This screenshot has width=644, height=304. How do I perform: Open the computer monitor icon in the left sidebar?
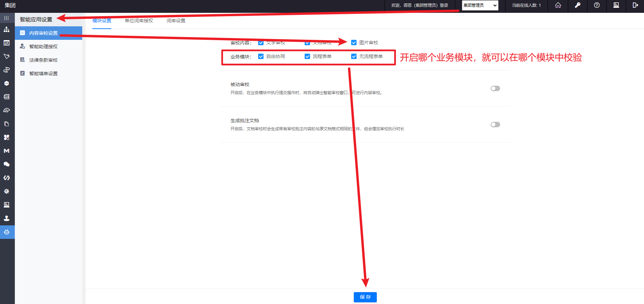(6, 205)
